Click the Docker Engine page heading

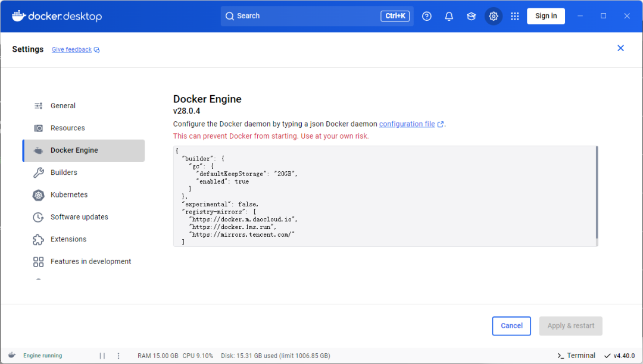pyautogui.click(x=207, y=99)
